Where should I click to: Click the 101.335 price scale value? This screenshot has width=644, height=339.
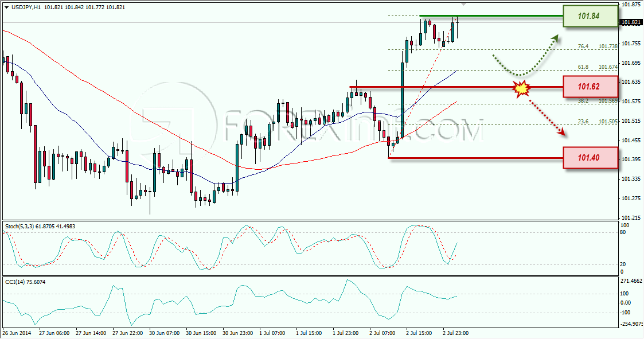(630, 179)
